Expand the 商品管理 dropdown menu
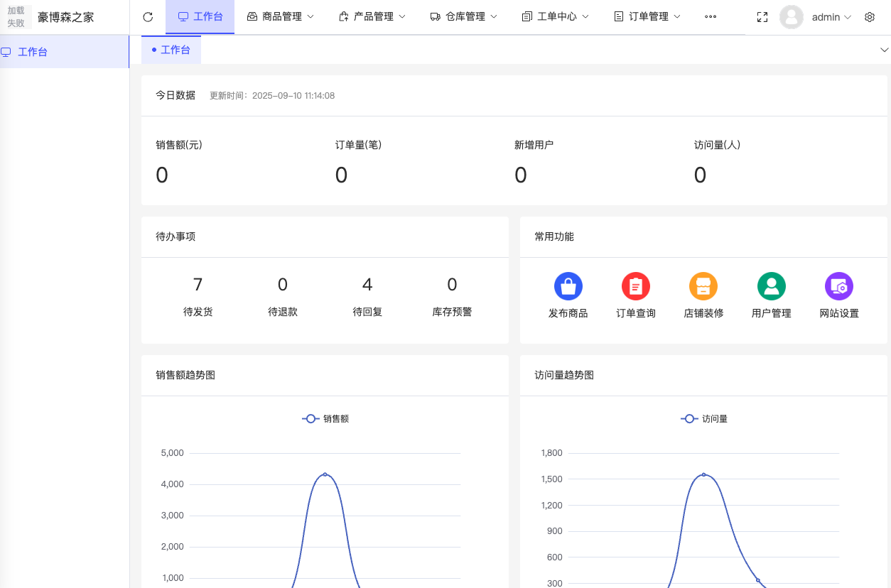This screenshot has width=891, height=588. click(281, 17)
